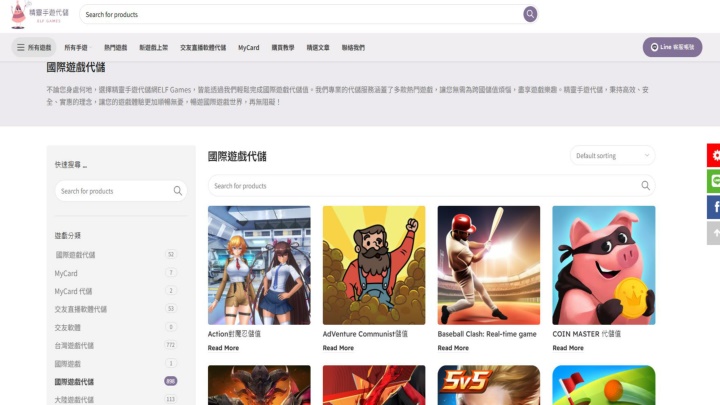Open 聯絡我們 navigation item

pos(353,47)
